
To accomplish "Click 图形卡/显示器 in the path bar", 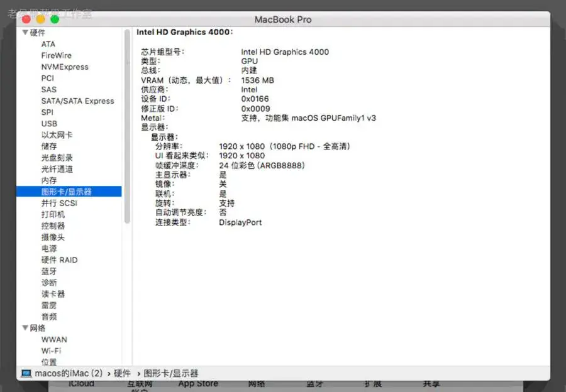I will click(x=170, y=373).
